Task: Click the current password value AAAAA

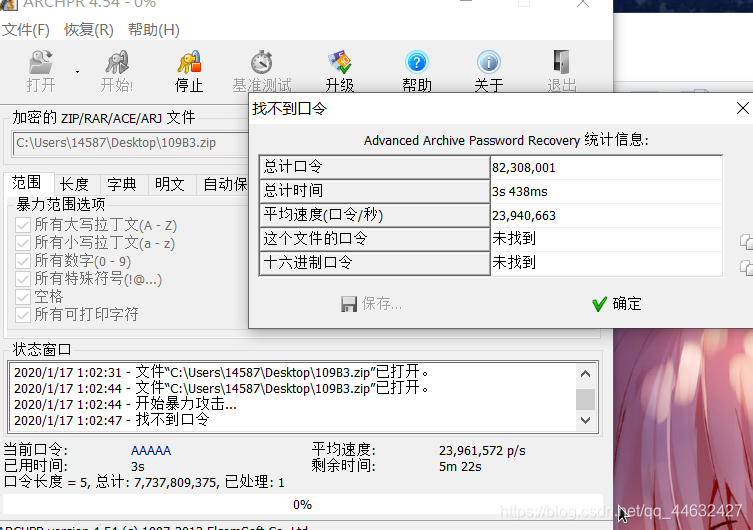Action: (x=151, y=450)
